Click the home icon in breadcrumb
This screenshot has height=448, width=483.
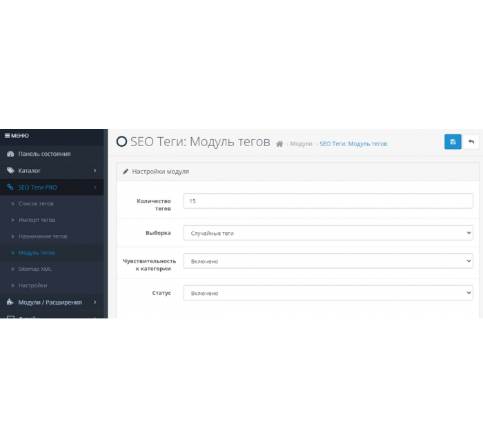tap(279, 143)
